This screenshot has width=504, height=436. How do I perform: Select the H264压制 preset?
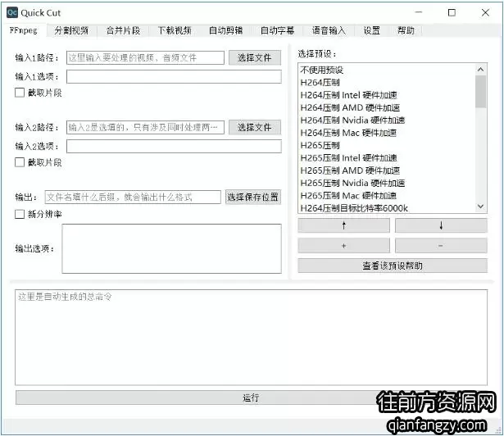(387, 82)
